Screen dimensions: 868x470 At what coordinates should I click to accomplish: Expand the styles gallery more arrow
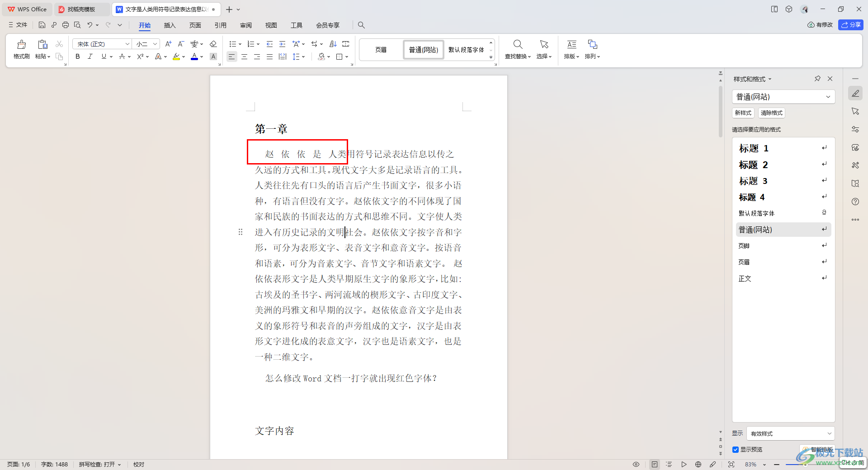click(x=491, y=57)
